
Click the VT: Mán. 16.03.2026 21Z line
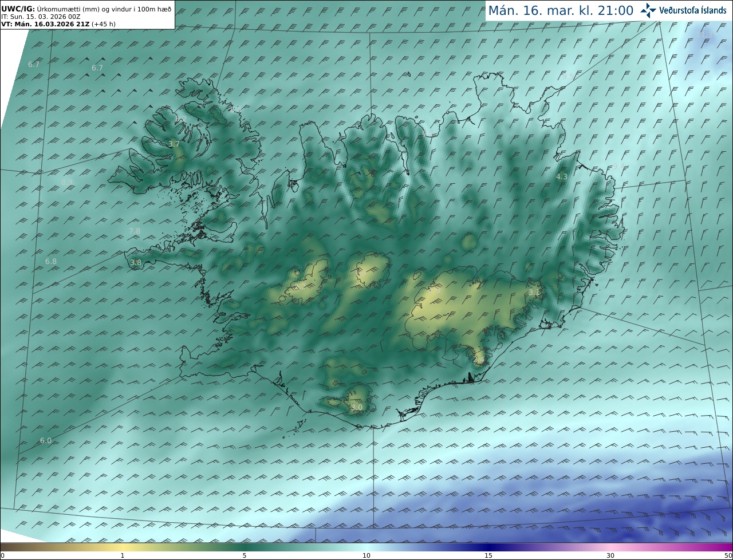57,24
